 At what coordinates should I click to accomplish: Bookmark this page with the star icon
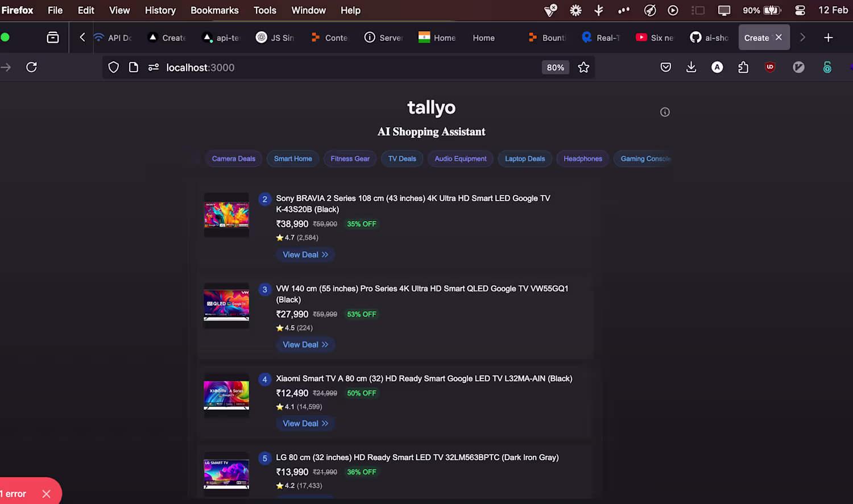click(x=583, y=68)
